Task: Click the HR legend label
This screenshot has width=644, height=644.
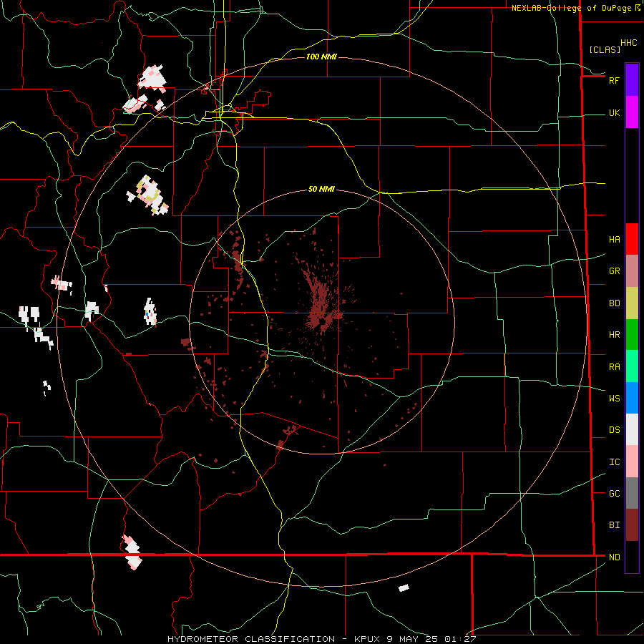Action: [614, 335]
